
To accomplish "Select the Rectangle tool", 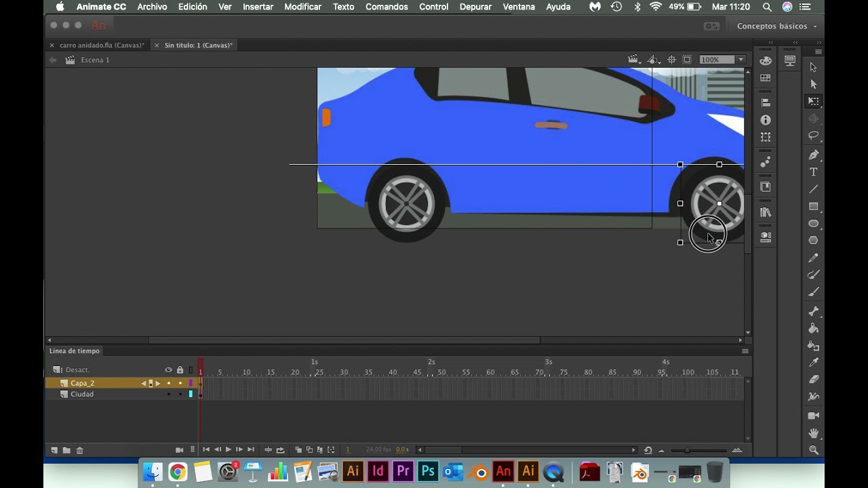I will [813, 206].
